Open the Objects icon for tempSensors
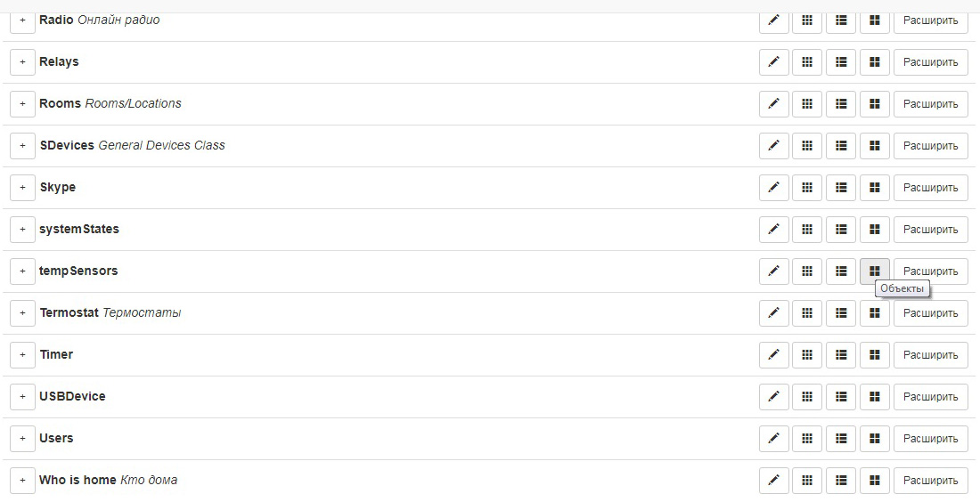The height and width of the screenshot is (502, 980). [874, 271]
